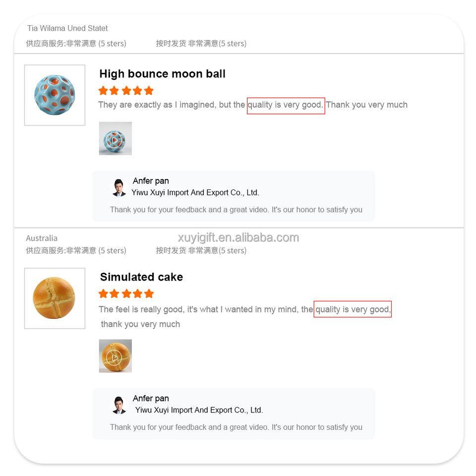This screenshot has height=476, width=476.
Task: Select second Yiwu Xuyi Import And Export link
Action: click(x=199, y=410)
